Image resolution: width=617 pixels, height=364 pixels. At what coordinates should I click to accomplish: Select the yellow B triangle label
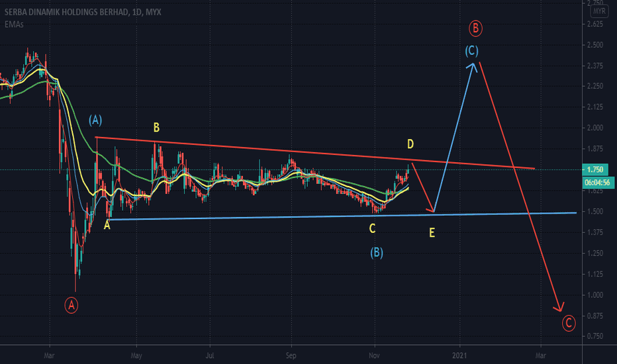click(156, 128)
